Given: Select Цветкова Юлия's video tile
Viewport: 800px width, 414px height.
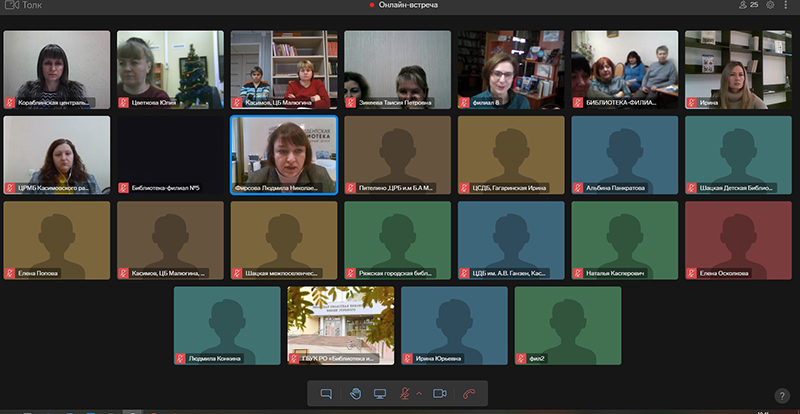Looking at the screenshot, I should 170,65.
